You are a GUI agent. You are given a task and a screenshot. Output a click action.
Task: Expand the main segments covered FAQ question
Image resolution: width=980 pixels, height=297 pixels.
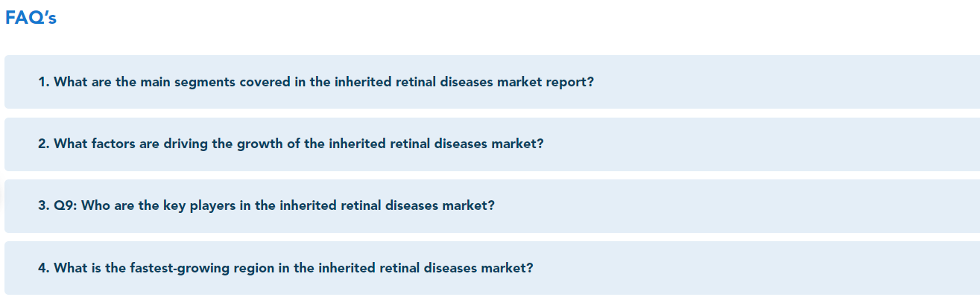[x=492, y=82]
